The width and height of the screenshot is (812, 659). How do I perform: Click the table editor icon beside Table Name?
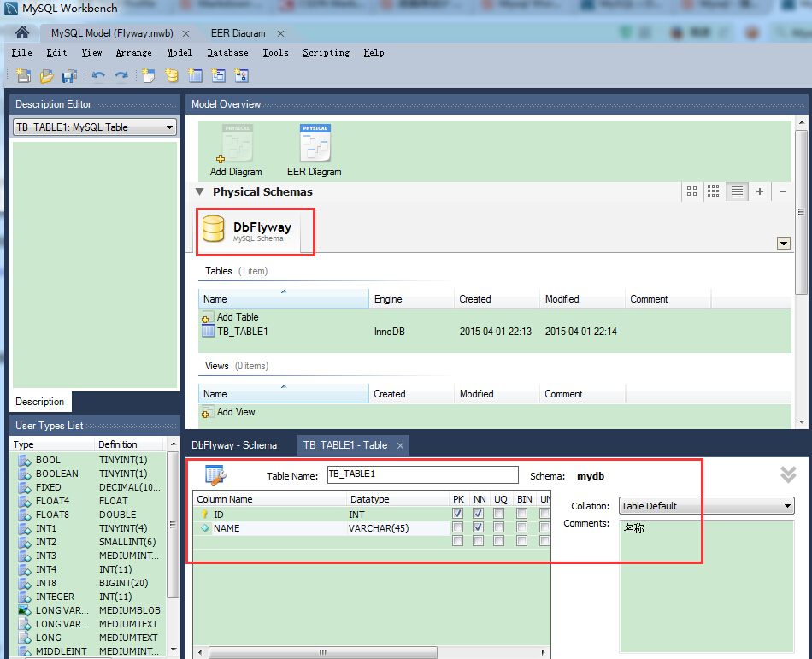[x=215, y=475]
